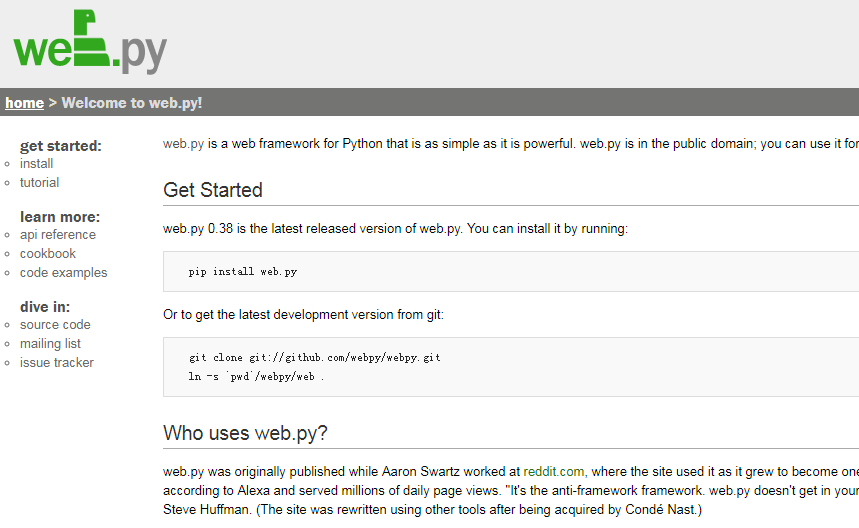Click the 'learn more:' sidebar heading
This screenshot has width=859, height=528.
tap(60, 217)
